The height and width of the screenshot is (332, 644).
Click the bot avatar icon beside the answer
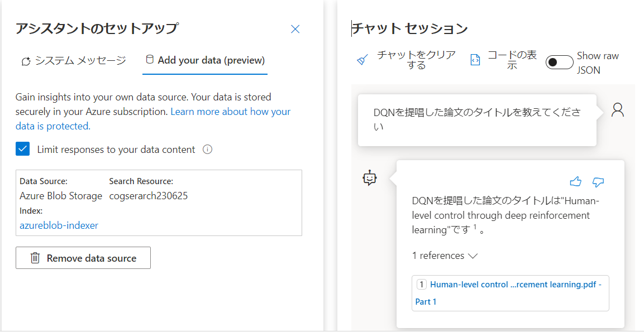(370, 178)
